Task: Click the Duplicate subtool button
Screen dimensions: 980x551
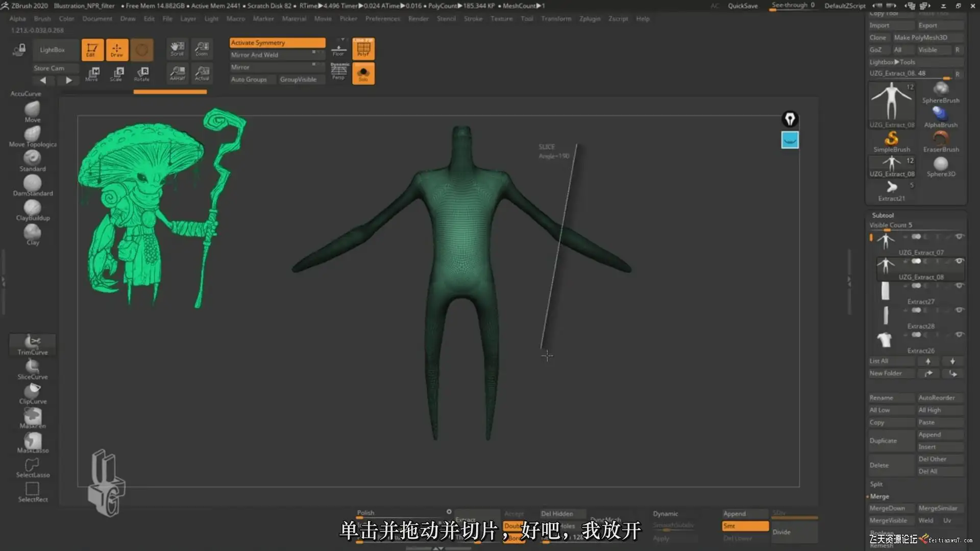Action: point(883,441)
